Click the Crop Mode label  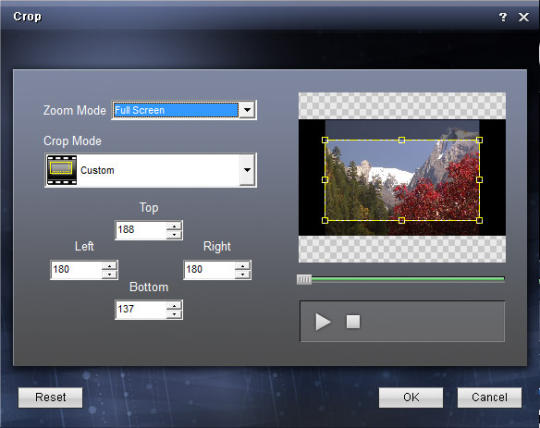coord(72,141)
